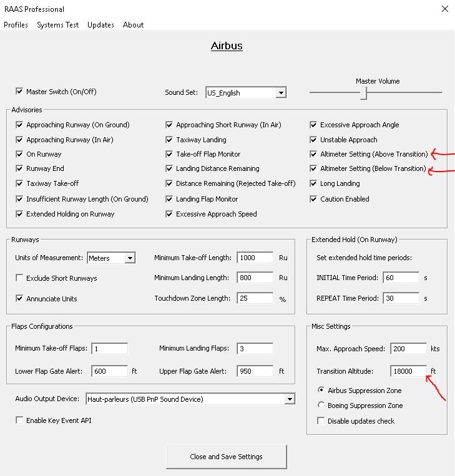Enable Exclude Short Runways
The width and height of the screenshot is (455, 476).
[x=19, y=278]
